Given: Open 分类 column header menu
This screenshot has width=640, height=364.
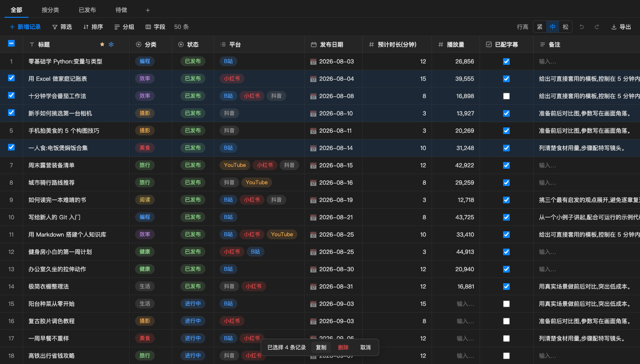Looking at the screenshot, I should [151, 44].
